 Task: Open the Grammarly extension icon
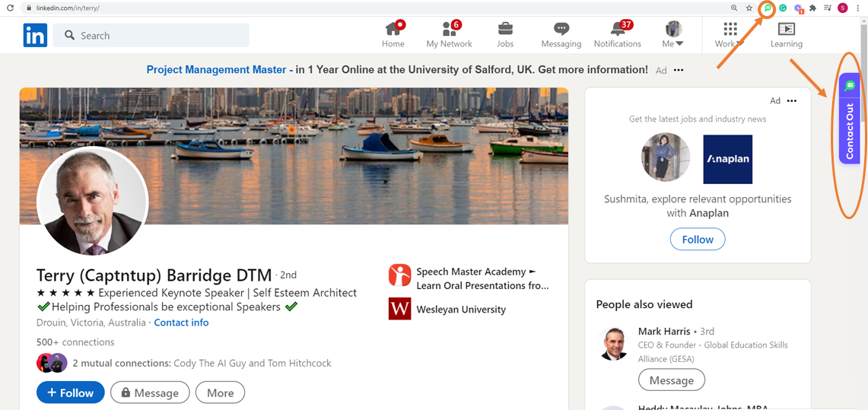(783, 8)
